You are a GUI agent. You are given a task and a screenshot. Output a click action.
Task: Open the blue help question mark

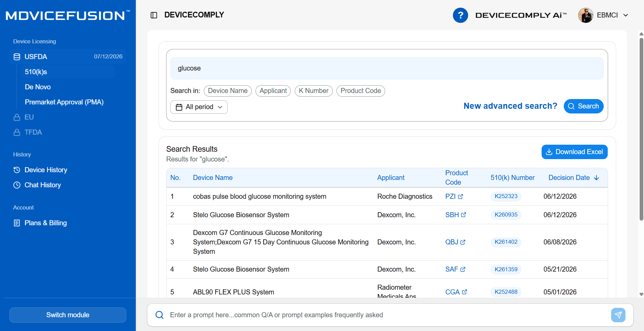pos(460,15)
